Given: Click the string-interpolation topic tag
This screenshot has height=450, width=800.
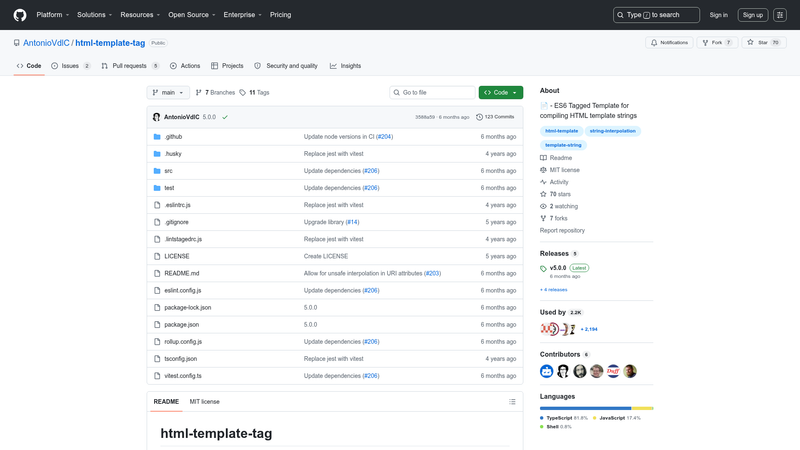Looking at the screenshot, I should pyautogui.click(x=612, y=131).
